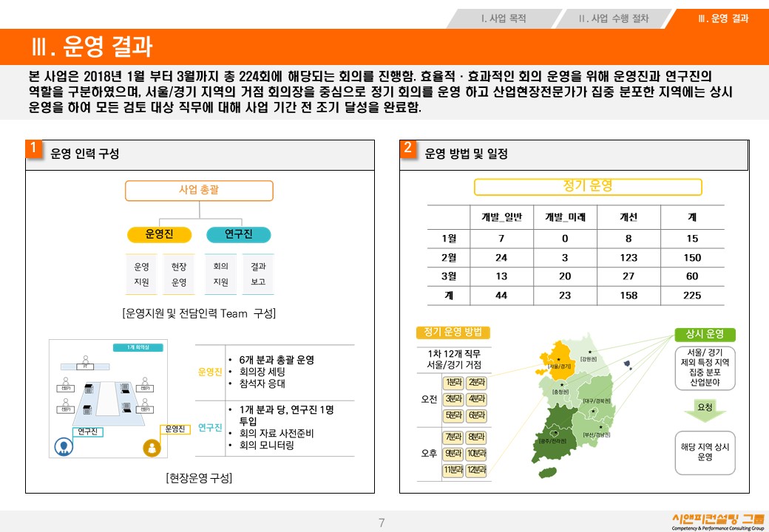Click the green 상시 운영 label
The width and height of the screenshot is (769, 532).
pos(705,334)
